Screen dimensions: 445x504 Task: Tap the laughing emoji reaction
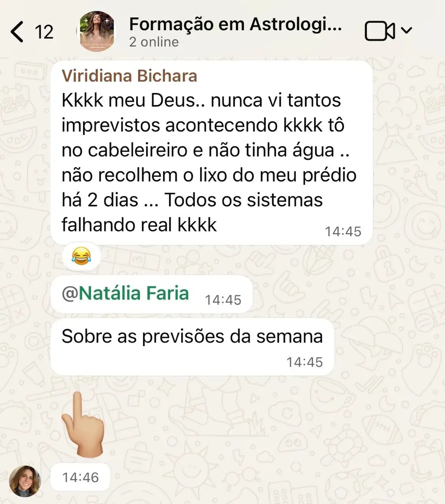pyautogui.click(x=82, y=256)
